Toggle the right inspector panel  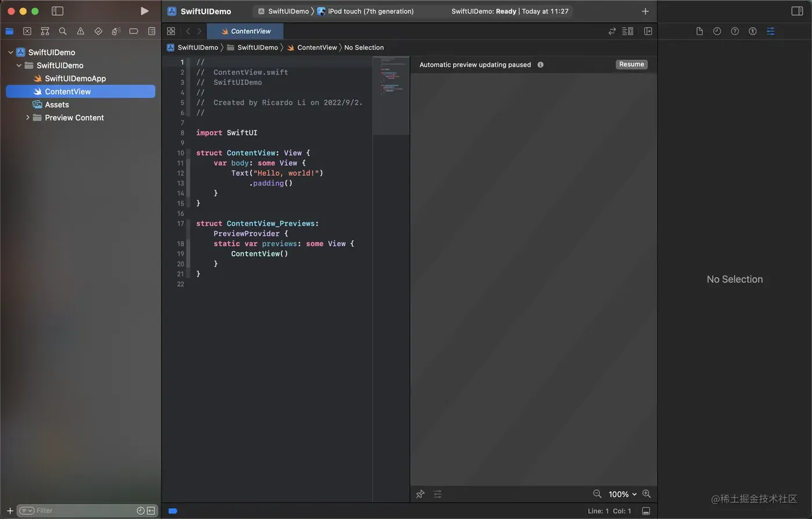797,11
